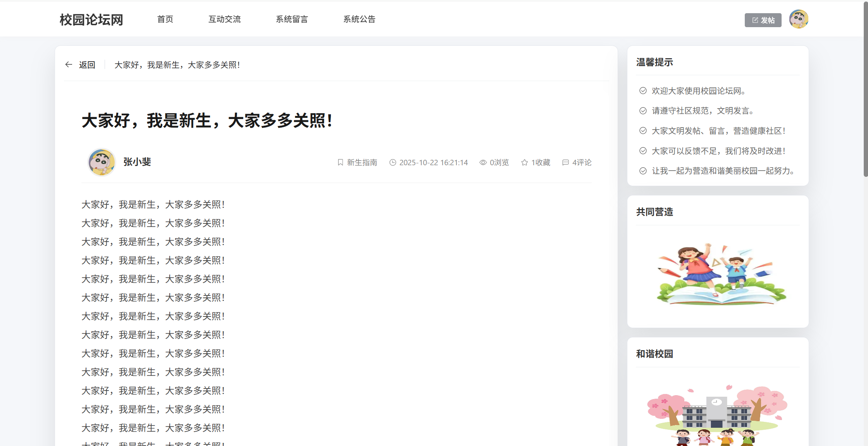Click author 张小斐 avatar image
Image resolution: width=868 pixels, height=446 pixels.
tap(102, 162)
